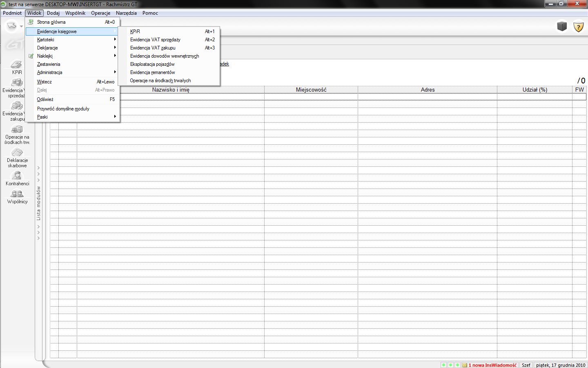Click the envelope InsWiadomość icon
Image resolution: width=588 pixels, height=368 pixels.
click(x=465, y=365)
